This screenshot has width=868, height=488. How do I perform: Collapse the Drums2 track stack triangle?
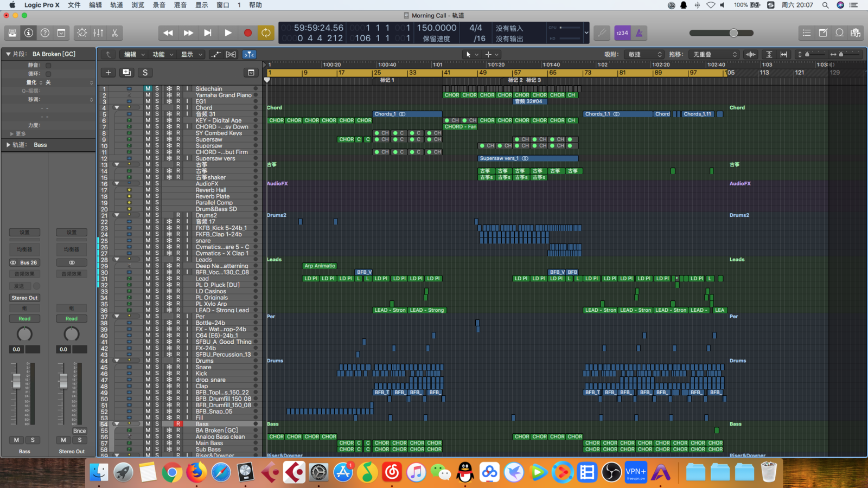click(x=116, y=215)
